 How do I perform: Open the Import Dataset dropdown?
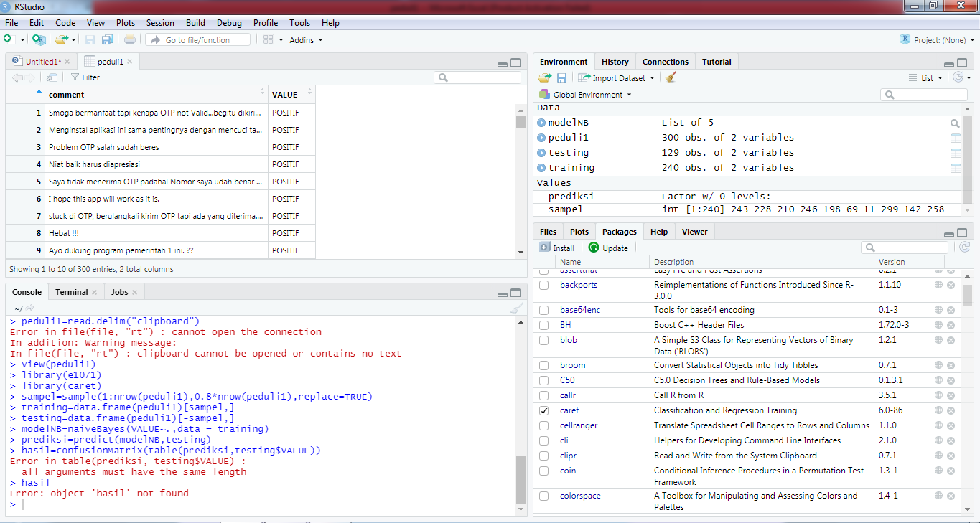point(617,78)
